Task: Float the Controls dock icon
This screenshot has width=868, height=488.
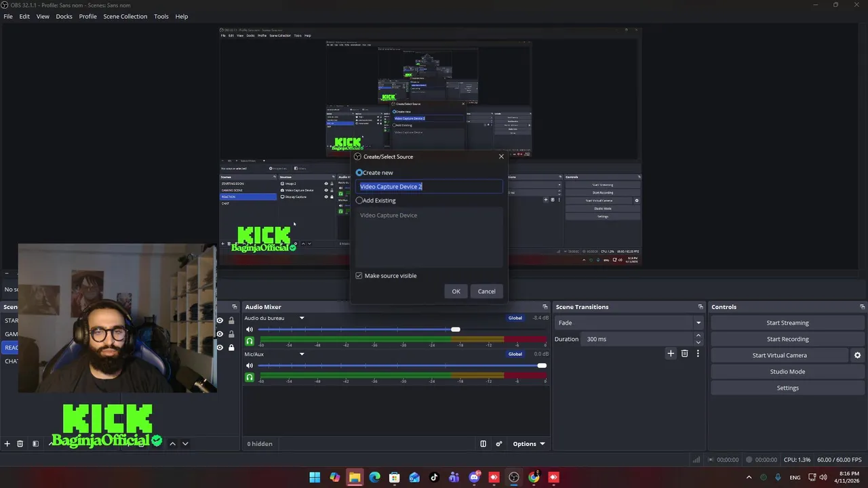Action: point(862,307)
